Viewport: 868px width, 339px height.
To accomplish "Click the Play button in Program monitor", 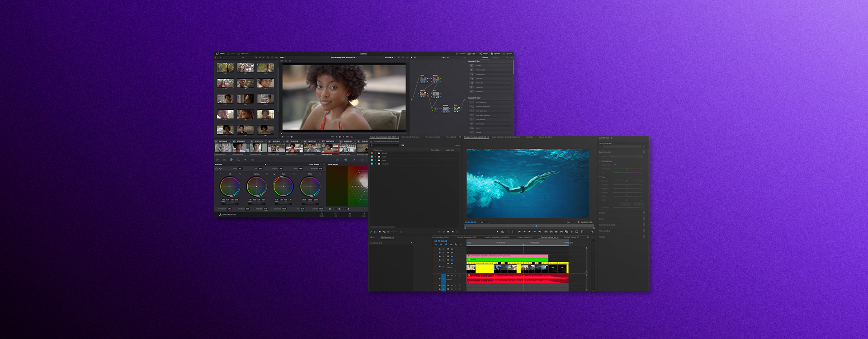I will click(529, 232).
